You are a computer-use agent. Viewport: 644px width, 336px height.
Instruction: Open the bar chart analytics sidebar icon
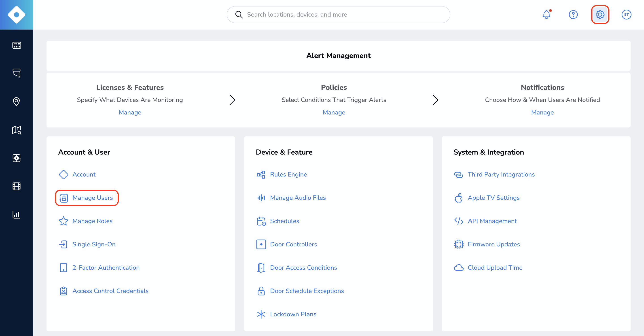point(17,215)
